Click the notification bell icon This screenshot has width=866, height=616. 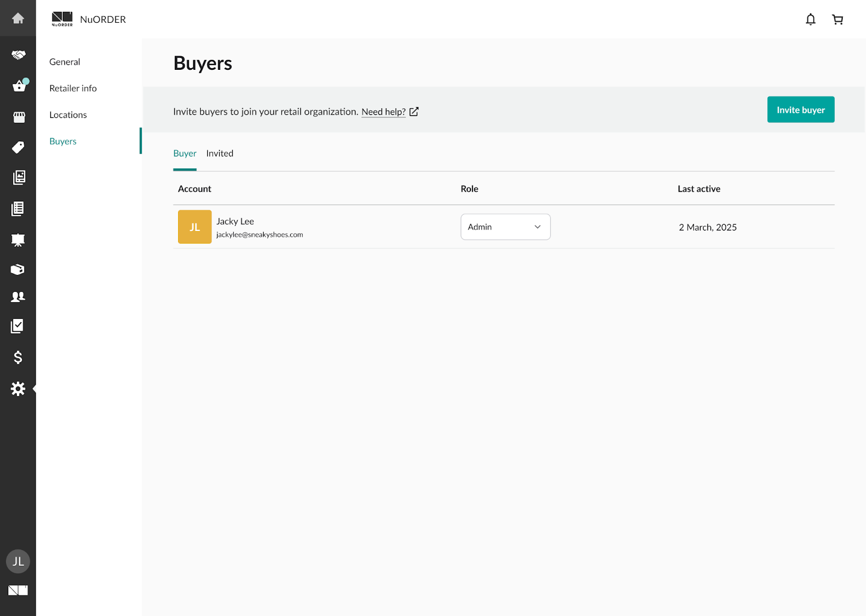click(810, 19)
